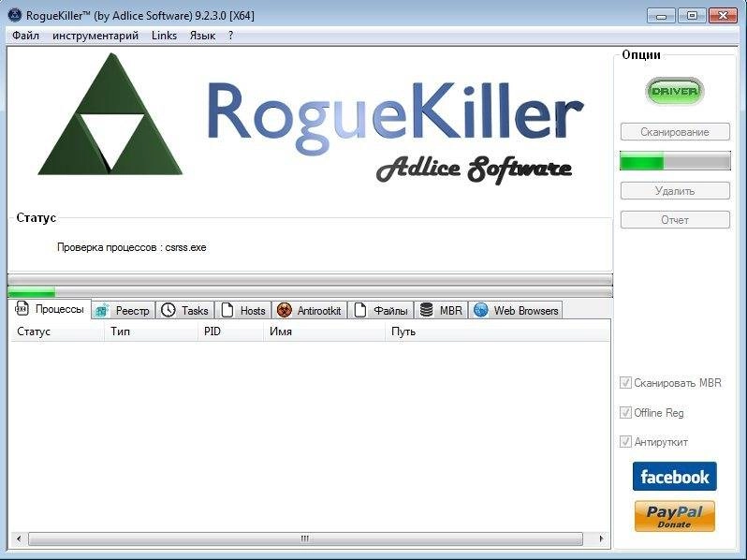The height and width of the screenshot is (560, 747).
Task: Open the facebook page link
Action: coord(675,476)
